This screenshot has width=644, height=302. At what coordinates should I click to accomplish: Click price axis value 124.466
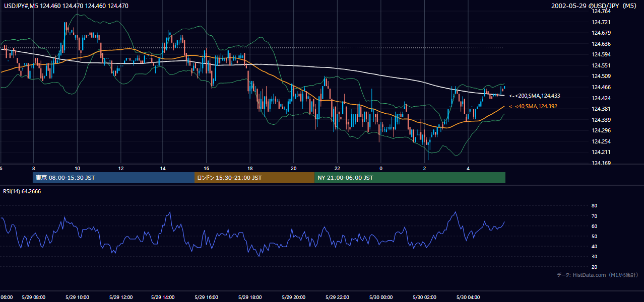coord(601,87)
